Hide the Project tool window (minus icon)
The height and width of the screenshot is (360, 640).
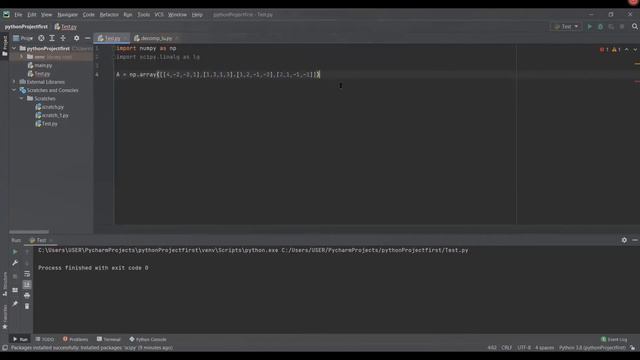click(x=87, y=38)
